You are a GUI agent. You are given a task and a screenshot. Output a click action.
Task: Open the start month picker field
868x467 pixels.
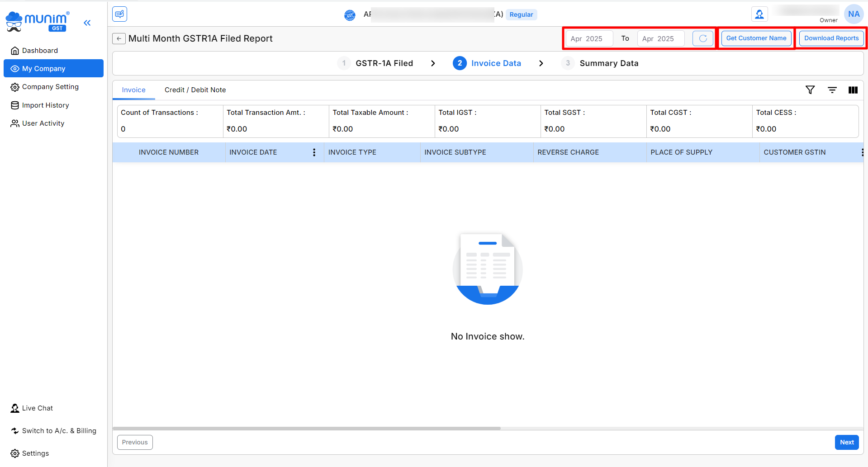pyautogui.click(x=589, y=38)
